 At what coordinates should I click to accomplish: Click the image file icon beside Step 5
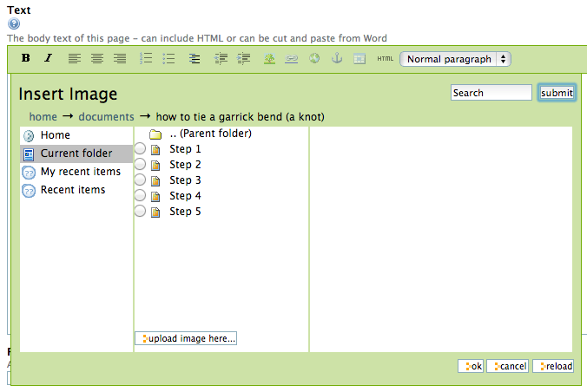click(x=155, y=212)
